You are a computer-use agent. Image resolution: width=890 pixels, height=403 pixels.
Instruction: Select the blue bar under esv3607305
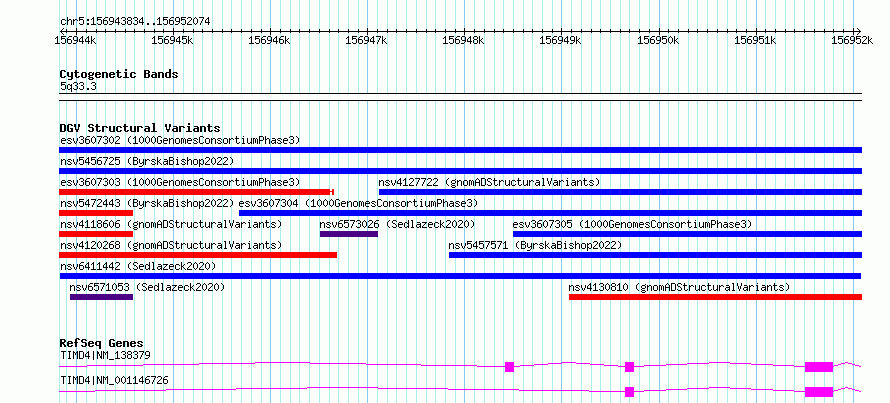click(687, 234)
